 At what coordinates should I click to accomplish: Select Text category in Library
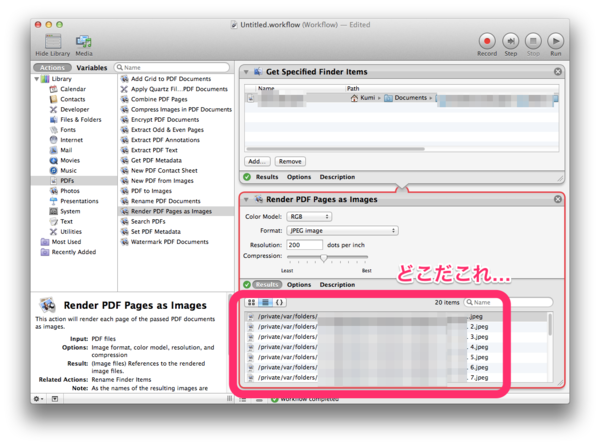66,221
